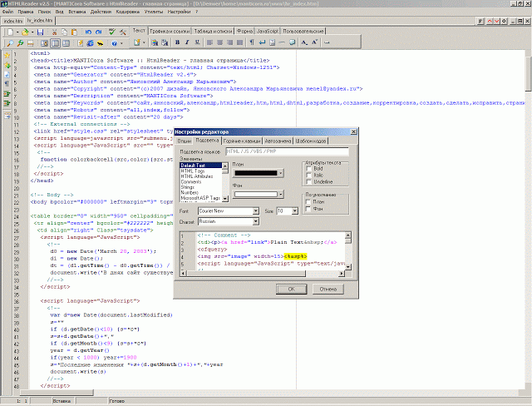Open the Charset Russian dropdown

coord(256,221)
